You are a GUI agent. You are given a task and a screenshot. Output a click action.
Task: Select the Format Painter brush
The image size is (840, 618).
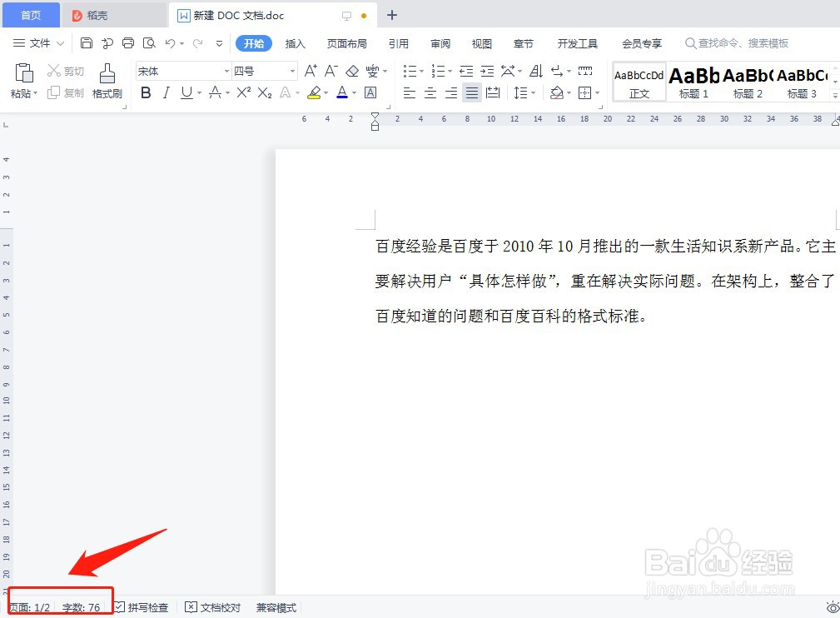[x=107, y=73]
